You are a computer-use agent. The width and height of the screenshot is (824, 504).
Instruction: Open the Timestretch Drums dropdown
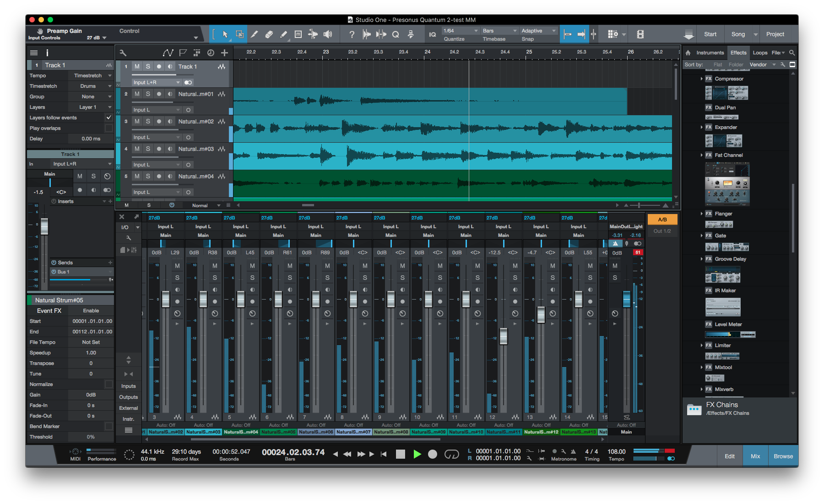point(91,86)
